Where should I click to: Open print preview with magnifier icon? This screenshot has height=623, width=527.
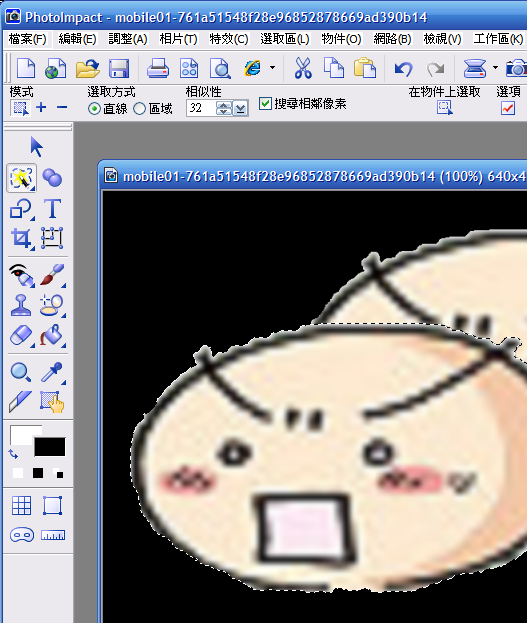pos(220,68)
